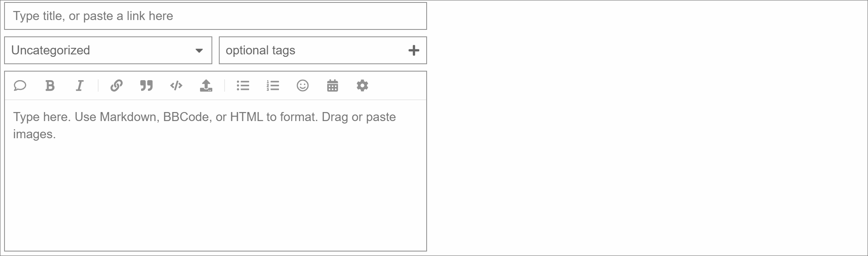Image resolution: width=868 pixels, height=256 pixels.
Task: Insert preformatted code block
Action: pos(176,85)
